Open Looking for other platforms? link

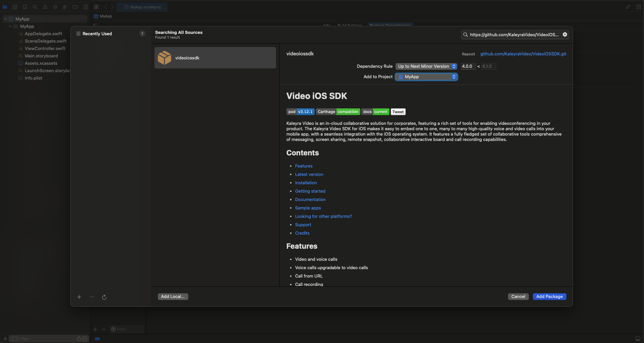tap(323, 216)
